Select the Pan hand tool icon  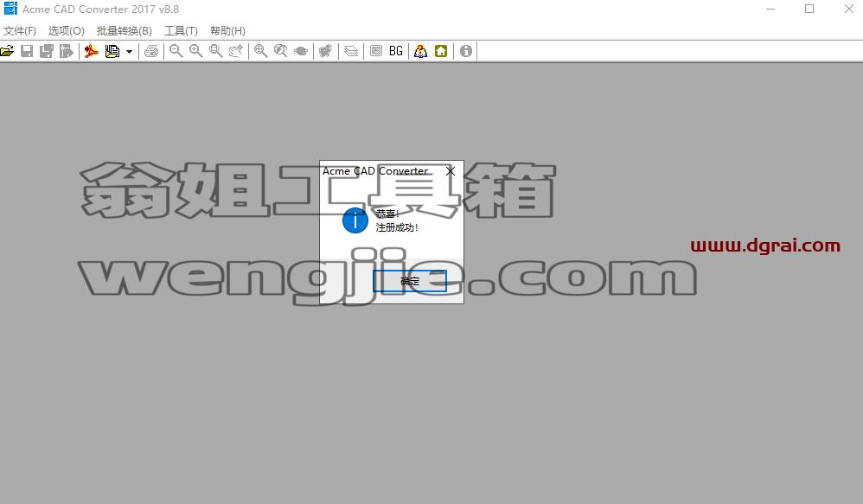tap(235, 51)
